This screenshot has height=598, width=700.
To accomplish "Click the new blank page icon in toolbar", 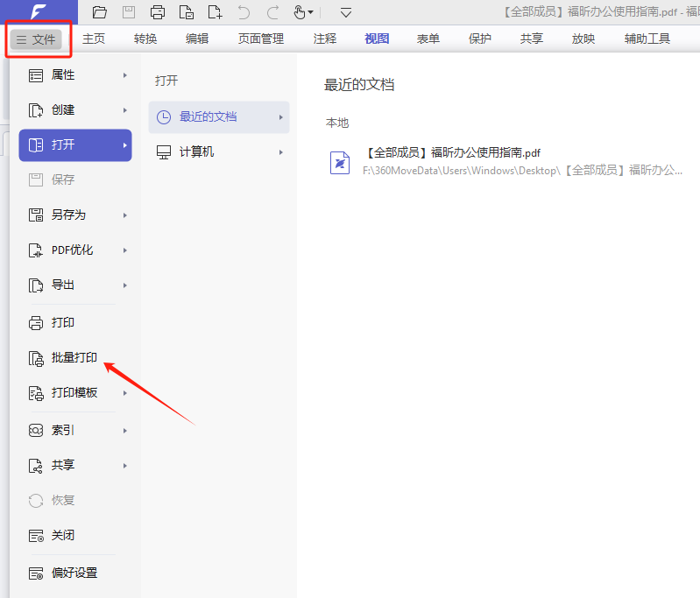I will coord(215,12).
